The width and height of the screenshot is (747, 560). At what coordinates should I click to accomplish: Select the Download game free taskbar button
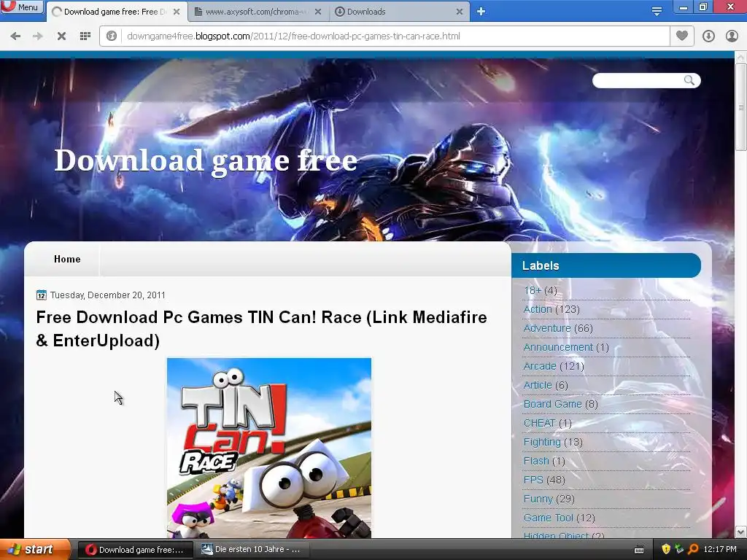[x=135, y=550]
